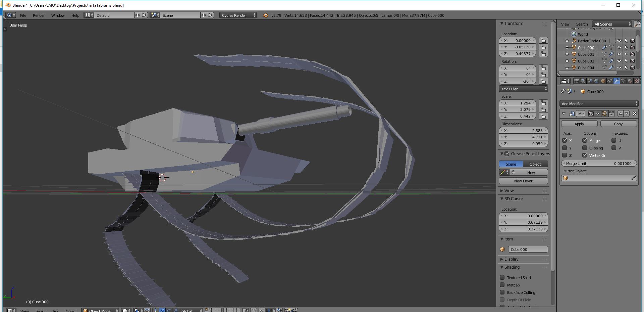The width and height of the screenshot is (644, 312).
Task: Click the World globe icon in outliner
Action: coord(574,34)
